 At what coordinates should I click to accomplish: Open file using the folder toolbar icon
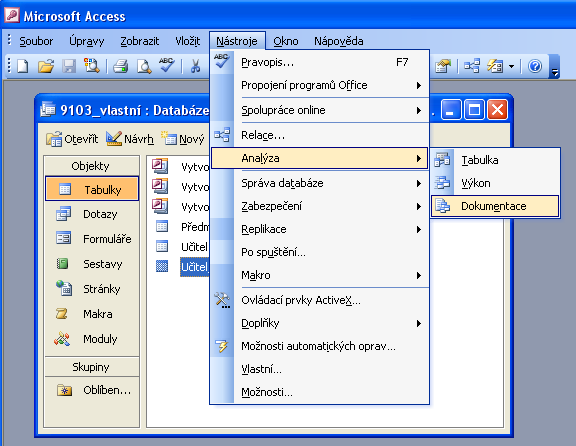(46, 66)
